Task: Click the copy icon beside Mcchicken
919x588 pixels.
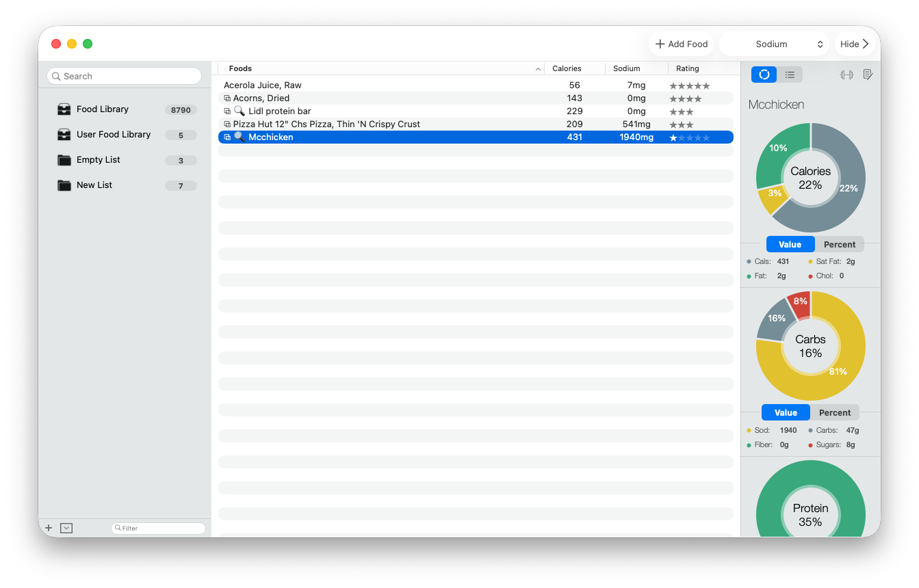Action: [x=227, y=137]
